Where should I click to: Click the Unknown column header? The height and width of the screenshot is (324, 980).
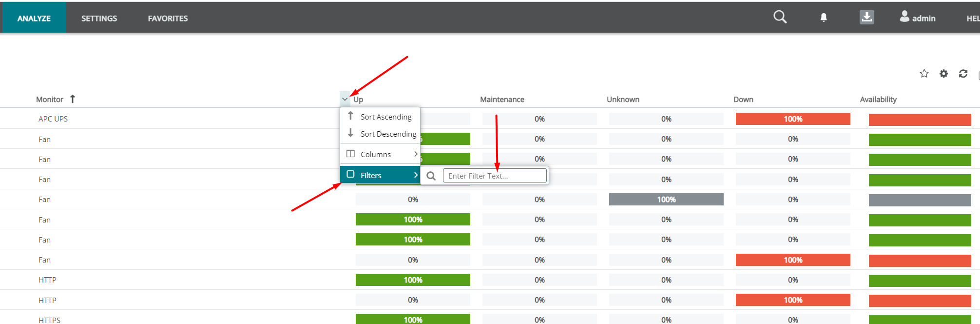(623, 100)
